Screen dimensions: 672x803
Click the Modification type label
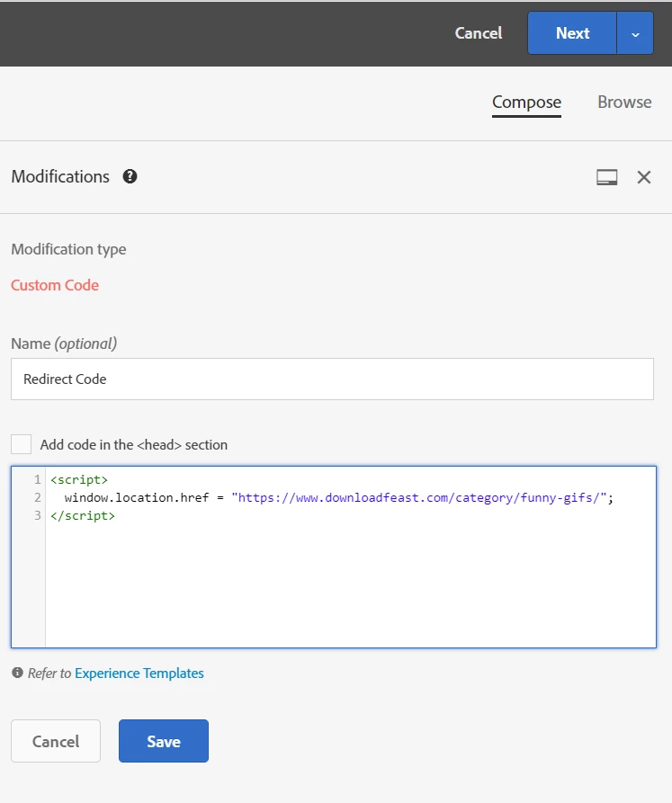point(68,249)
